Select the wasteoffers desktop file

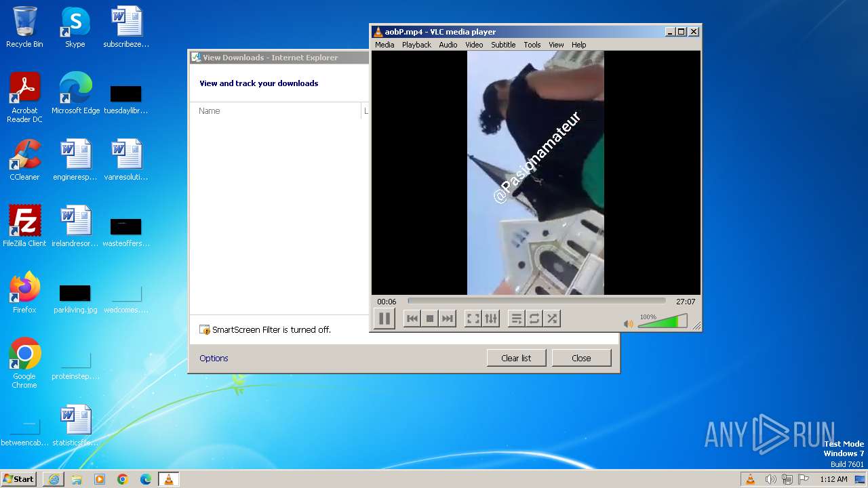[x=126, y=232]
